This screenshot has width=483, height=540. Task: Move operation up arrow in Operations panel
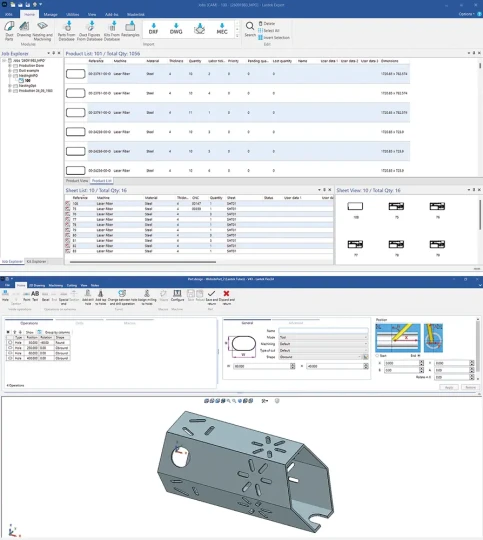(x=15, y=332)
